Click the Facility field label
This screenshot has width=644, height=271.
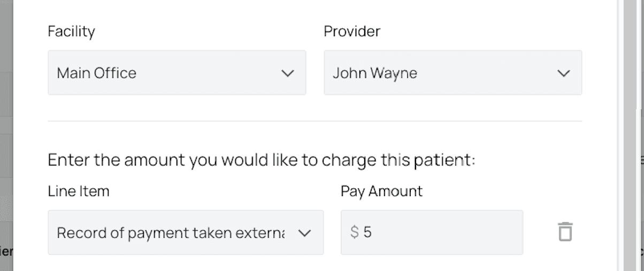click(71, 32)
